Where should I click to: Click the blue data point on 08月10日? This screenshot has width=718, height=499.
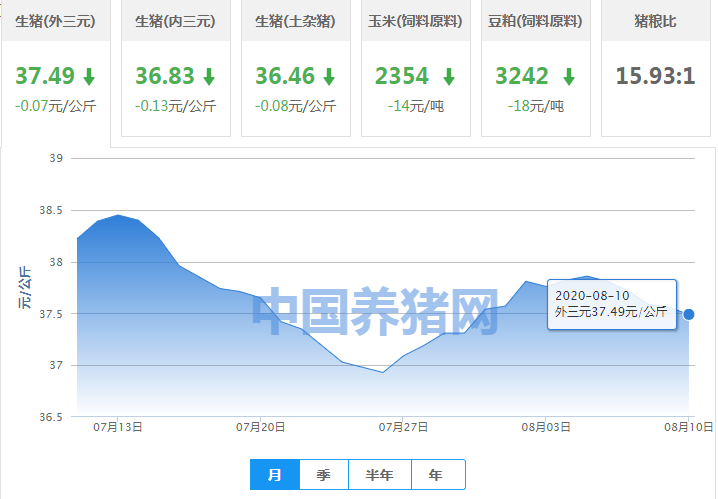click(x=688, y=314)
